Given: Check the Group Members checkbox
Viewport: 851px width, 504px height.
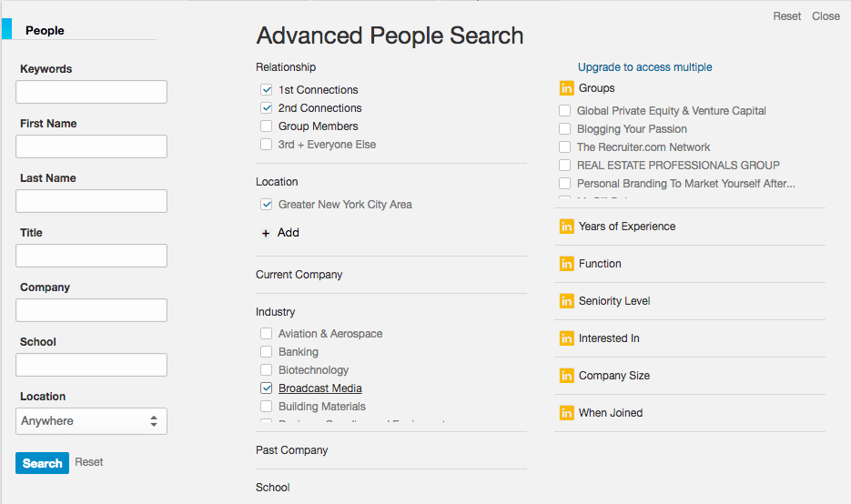Looking at the screenshot, I should pos(266,126).
